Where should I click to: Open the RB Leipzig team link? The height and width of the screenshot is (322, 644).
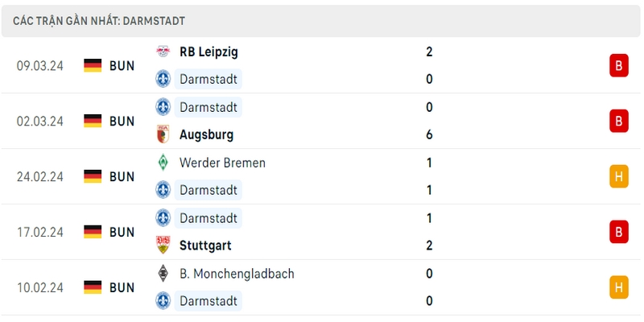tap(208, 52)
